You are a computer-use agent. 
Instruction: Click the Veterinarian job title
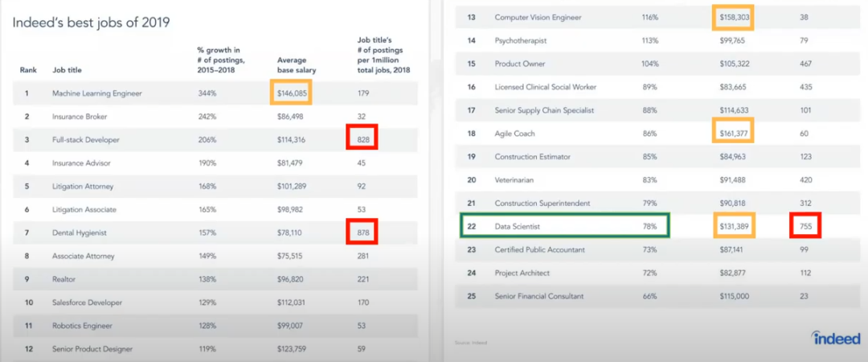point(517,180)
